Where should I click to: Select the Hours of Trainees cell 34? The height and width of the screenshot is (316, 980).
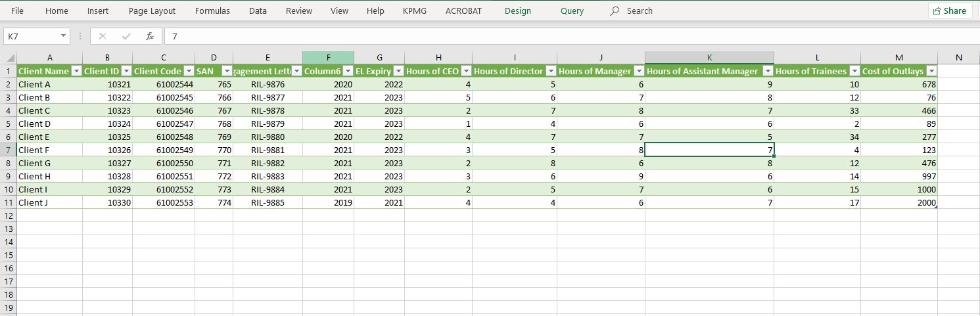tap(818, 137)
